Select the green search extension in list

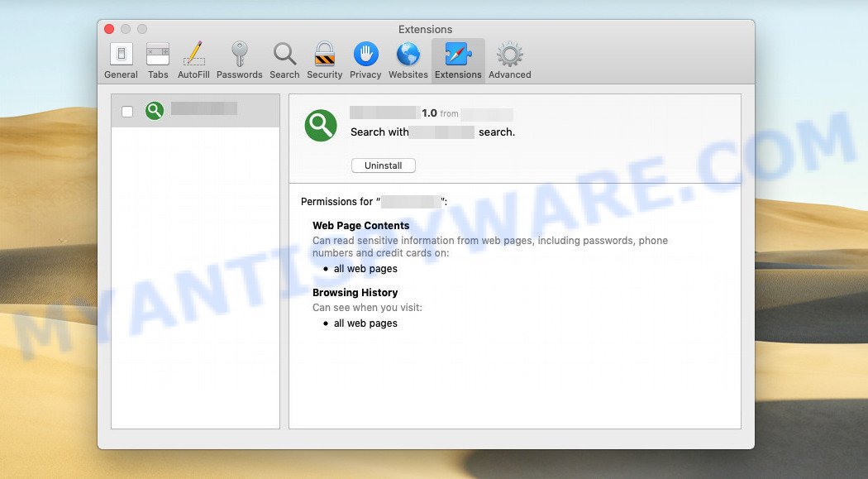[195, 111]
